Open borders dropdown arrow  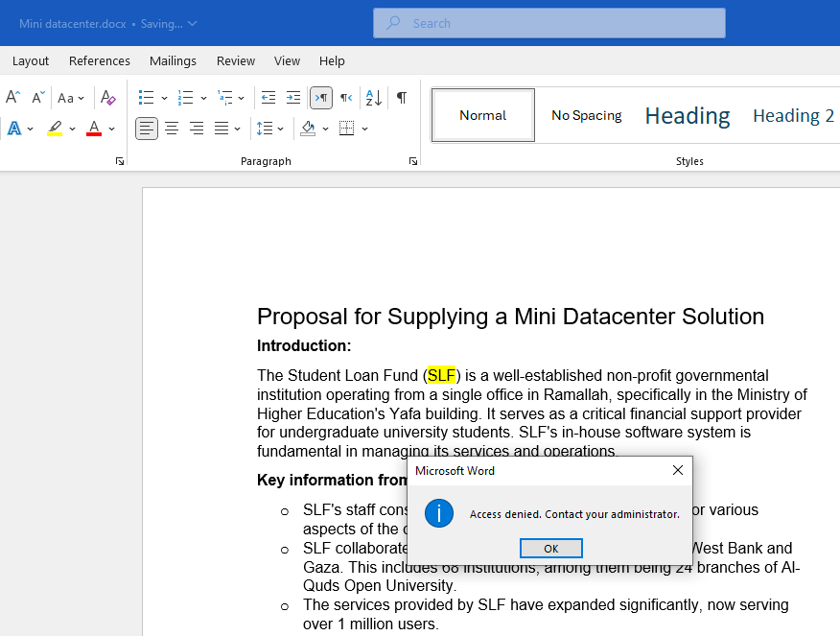pos(364,129)
